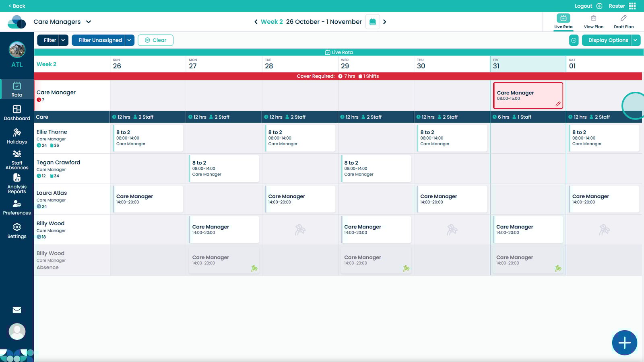
Task: Expand the Filter Unassigned dropdown arrow
Action: [x=129, y=40]
